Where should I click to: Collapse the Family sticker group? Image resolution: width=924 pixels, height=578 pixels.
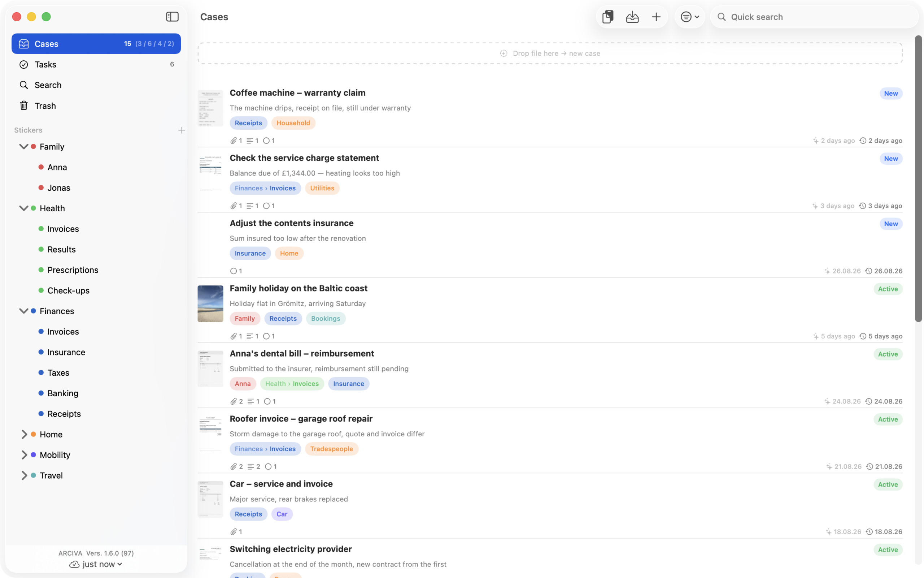[24, 147]
